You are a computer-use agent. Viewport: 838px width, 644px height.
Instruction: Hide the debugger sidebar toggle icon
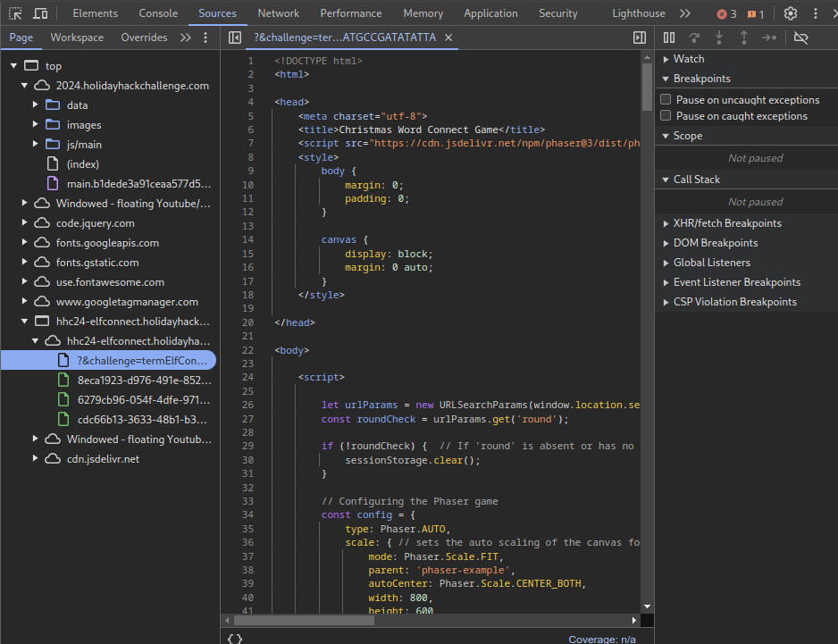[x=639, y=38]
